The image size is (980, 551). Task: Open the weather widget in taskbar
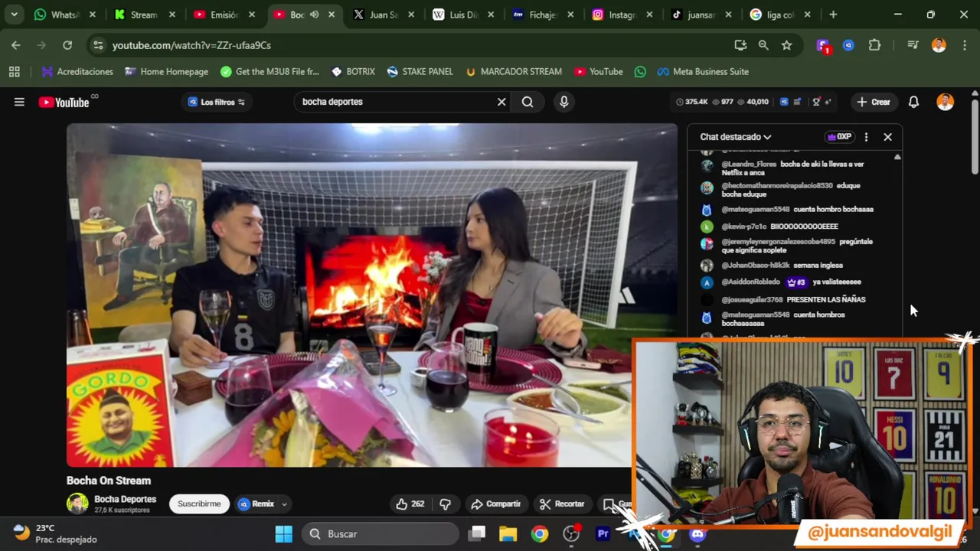55,534
